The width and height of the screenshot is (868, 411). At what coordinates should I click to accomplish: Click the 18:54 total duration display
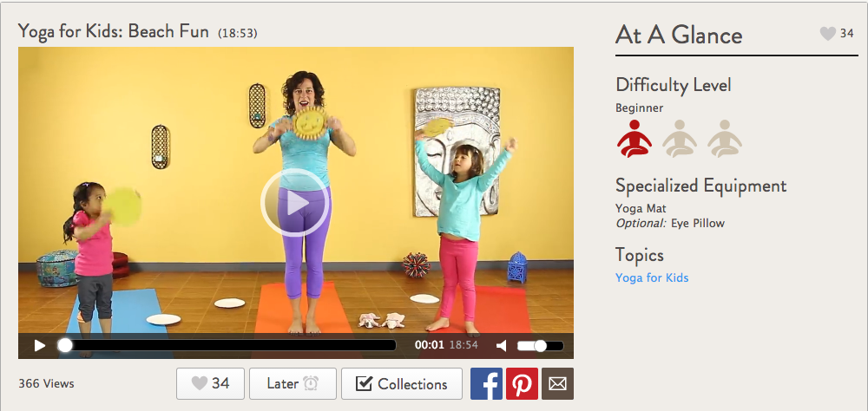click(x=464, y=345)
